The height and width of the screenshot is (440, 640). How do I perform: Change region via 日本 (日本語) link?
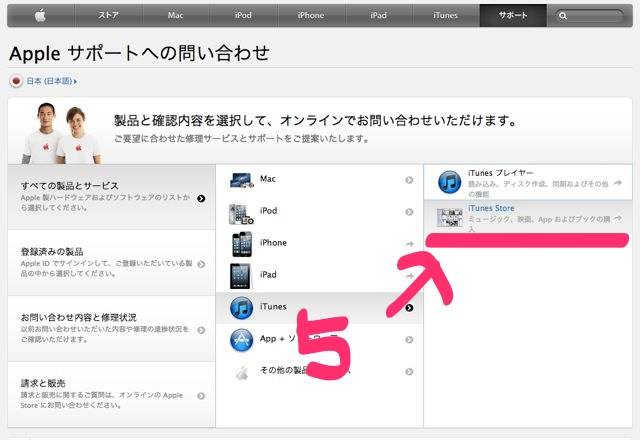point(51,81)
